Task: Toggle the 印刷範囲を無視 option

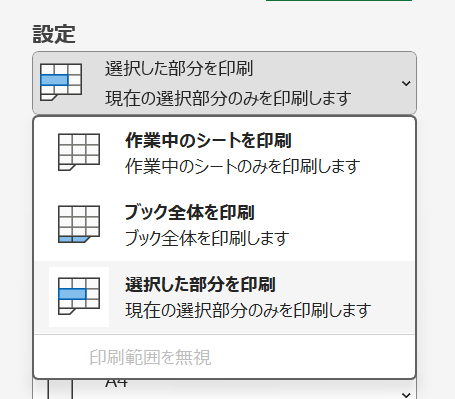Action: [150, 357]
